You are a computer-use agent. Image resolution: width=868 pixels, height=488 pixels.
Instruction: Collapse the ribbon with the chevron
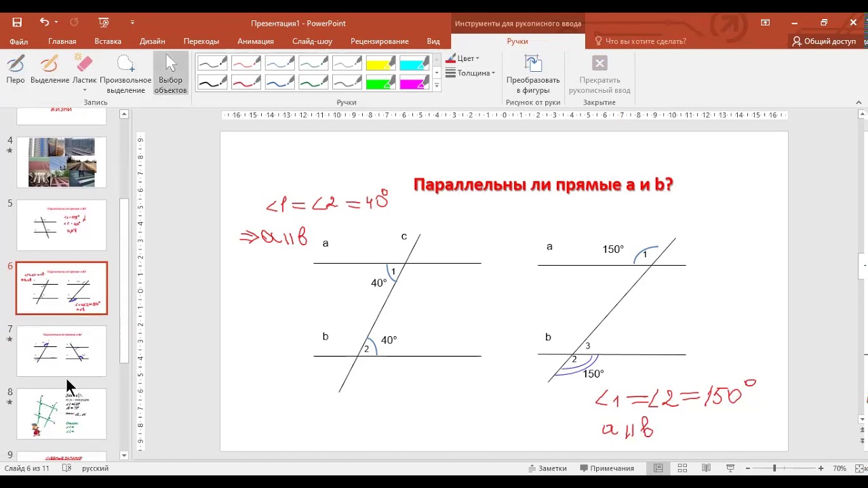[859, 102]
